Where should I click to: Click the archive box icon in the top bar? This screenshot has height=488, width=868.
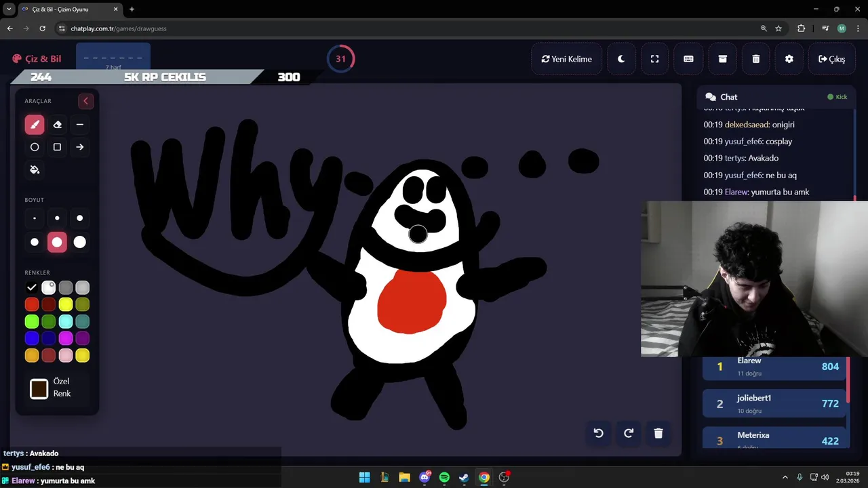click(x=722, y=59)
